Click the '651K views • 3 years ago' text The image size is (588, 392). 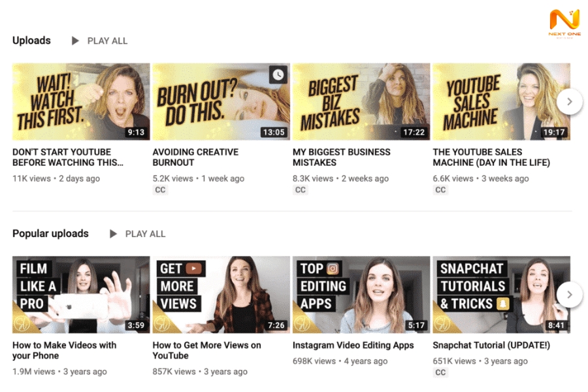click(480, 361)
